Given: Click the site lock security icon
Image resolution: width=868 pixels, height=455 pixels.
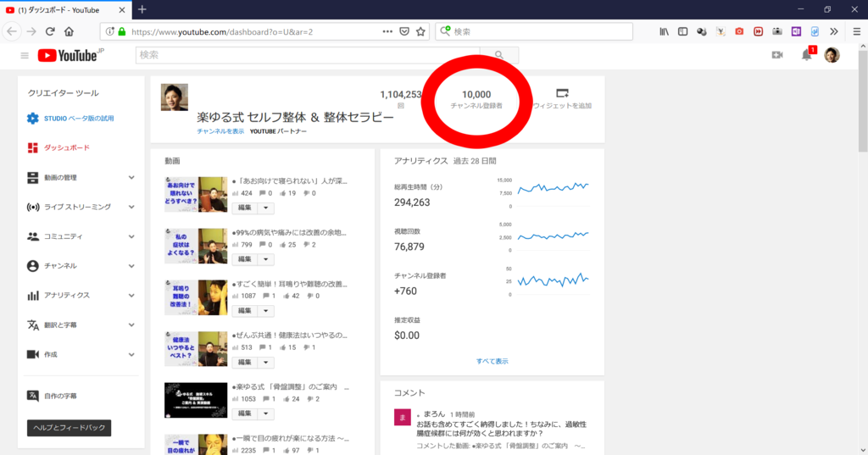Looking at the screenshot, I should tap(122, 31).
